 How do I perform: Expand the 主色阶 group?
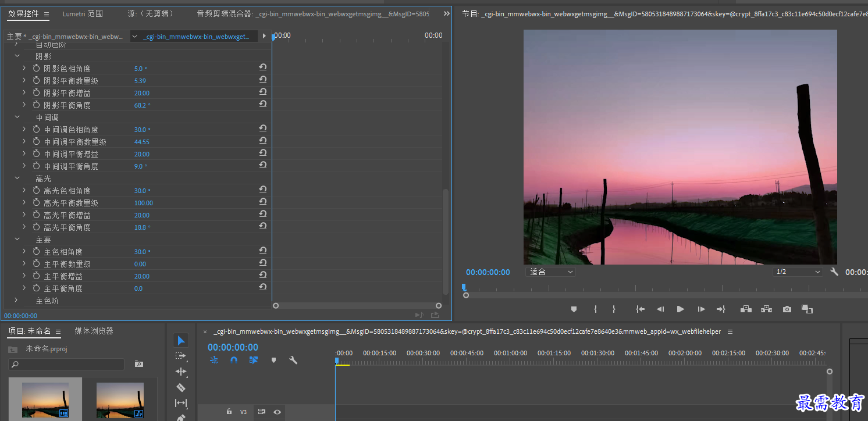tap(16, 300)
